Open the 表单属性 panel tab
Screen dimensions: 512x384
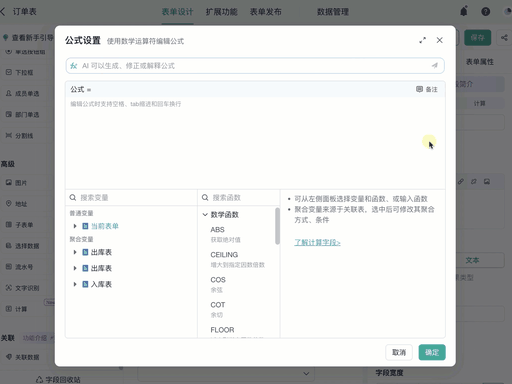[x=480, y=62]
